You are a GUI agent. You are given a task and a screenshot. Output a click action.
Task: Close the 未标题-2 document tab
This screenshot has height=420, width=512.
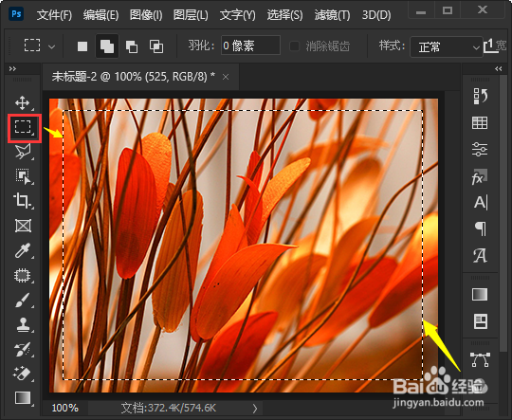(226, 77)
